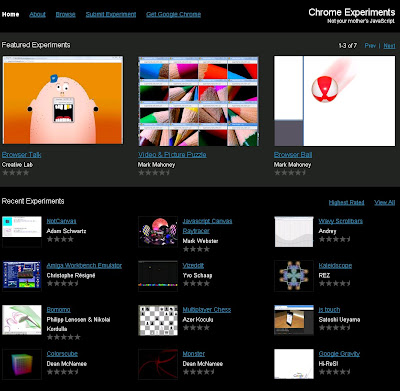Screen dimensions: 400x391
Task: Rate Wavy Scrollbars using its stars
Action: coord(335,239)
